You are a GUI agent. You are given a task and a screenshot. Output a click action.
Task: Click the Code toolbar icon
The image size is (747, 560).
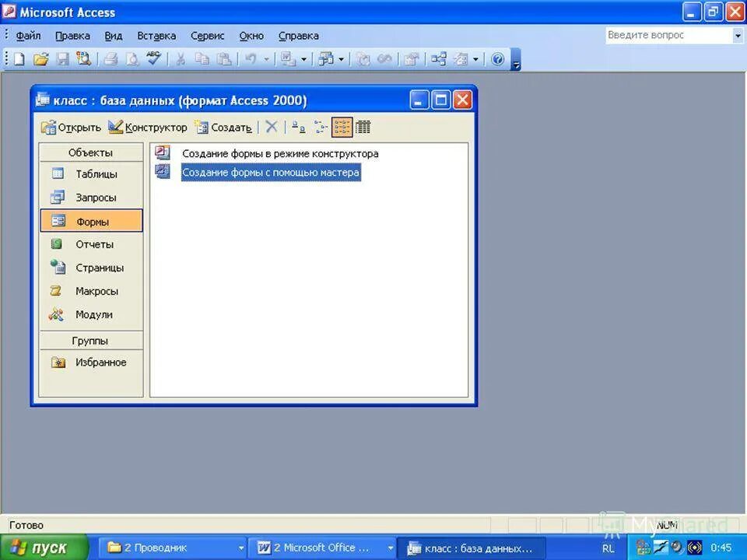coord(363,59)
